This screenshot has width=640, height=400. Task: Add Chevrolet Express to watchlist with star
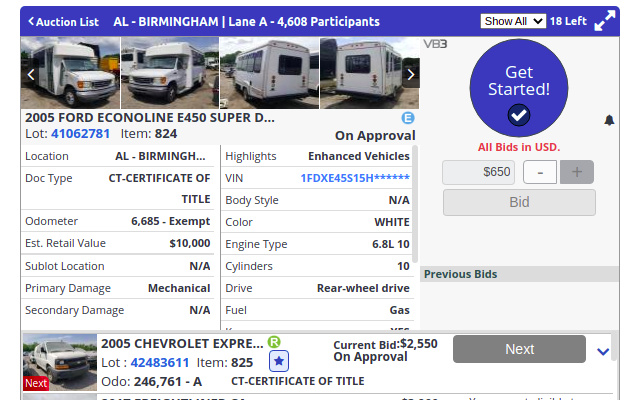[x=279, y=362]
